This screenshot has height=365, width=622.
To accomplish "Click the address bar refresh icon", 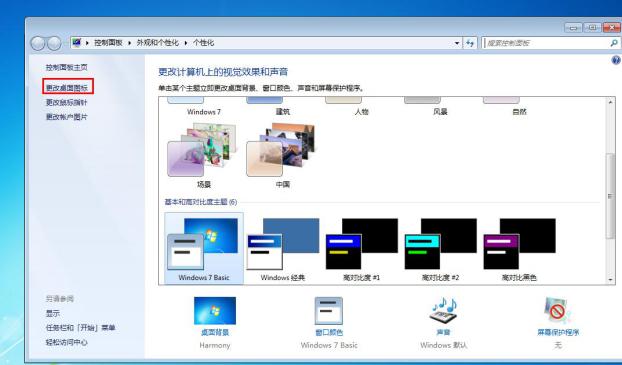I will (470, 43).
